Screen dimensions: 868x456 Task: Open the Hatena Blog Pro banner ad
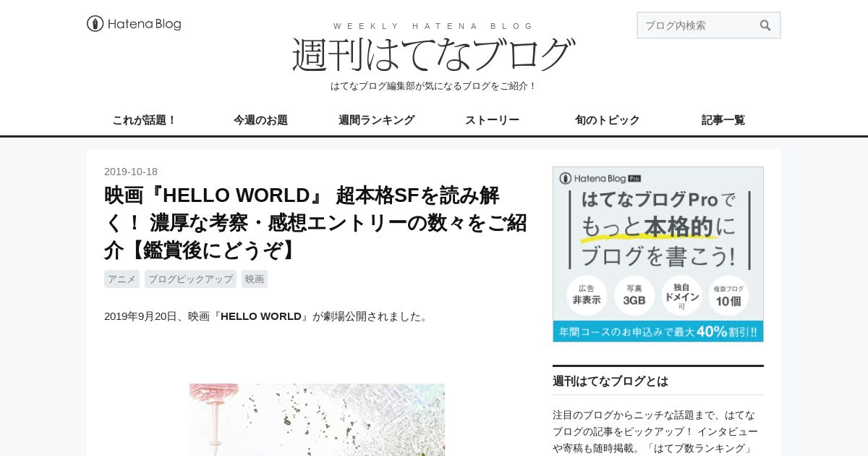(x=658, y=254)
